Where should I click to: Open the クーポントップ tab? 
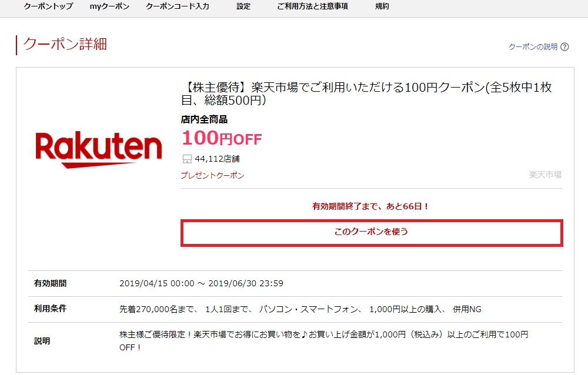tap(48, 6)
